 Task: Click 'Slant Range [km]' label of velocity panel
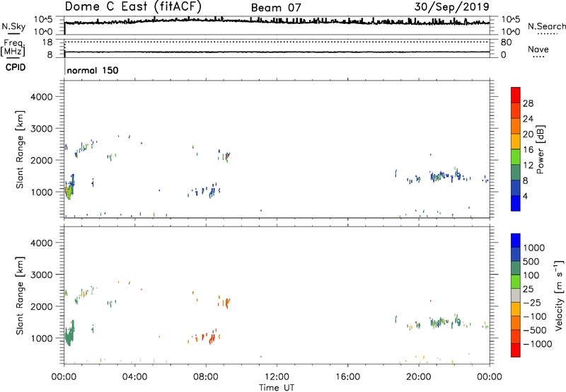coord(20,295)
